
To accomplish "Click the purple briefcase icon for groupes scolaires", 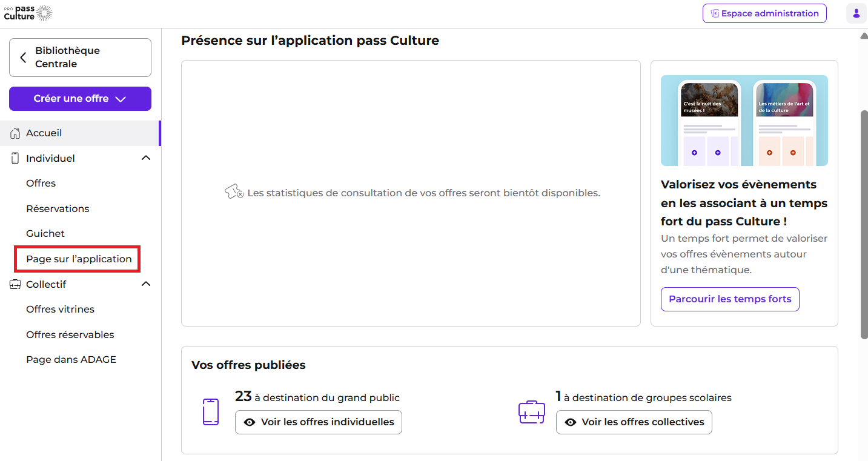I will (532, 412).
